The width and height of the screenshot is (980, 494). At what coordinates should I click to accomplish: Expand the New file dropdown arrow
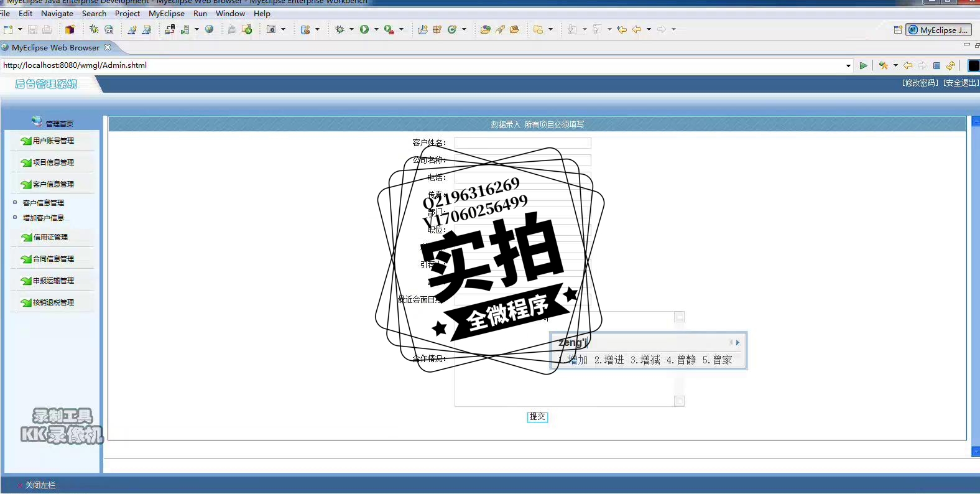pyautogui.click(x=20, y=29)
